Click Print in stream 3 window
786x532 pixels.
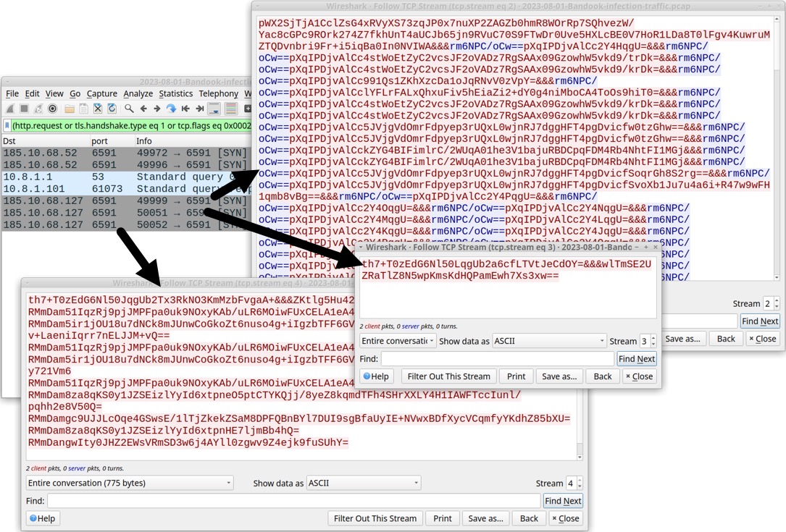[x=516, y=376]
